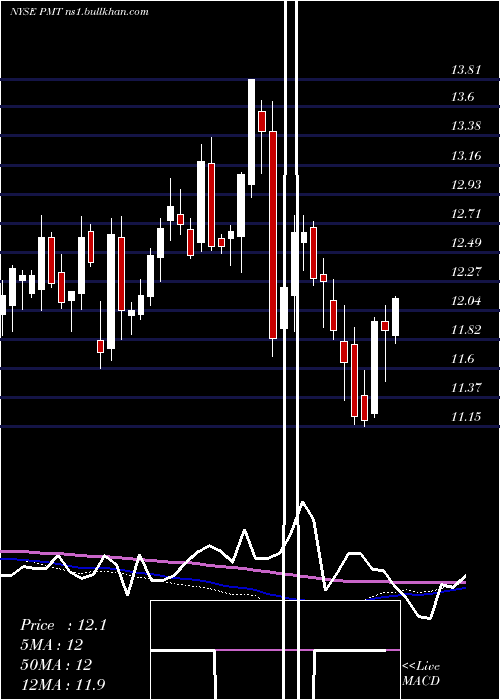This screenshot has height=700, width=500.
Task: Click the tallest white candle reaching 13.81
Action: (251, 138)
